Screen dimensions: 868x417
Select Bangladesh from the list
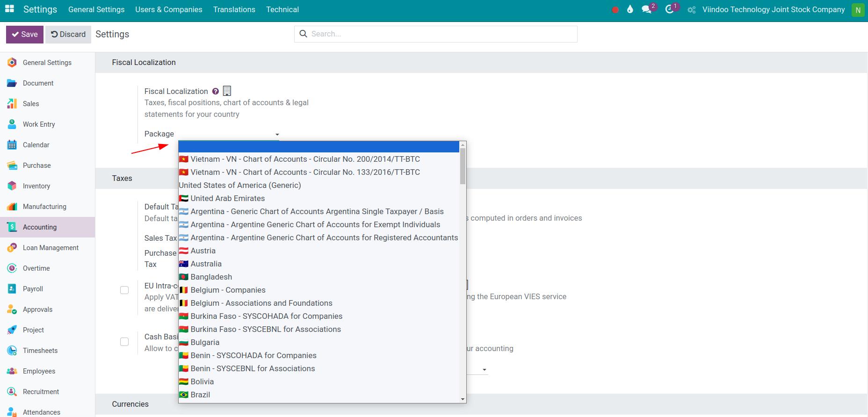(x=319, y=277)
